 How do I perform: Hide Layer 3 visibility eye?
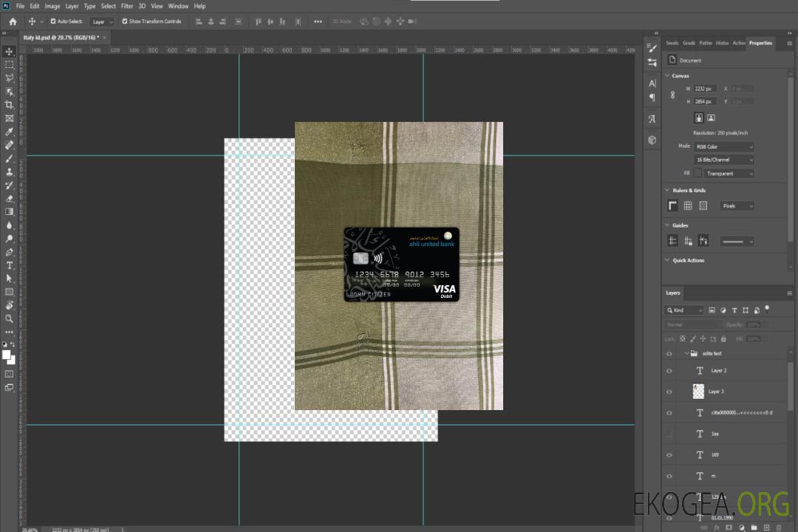tap(669, 392)
